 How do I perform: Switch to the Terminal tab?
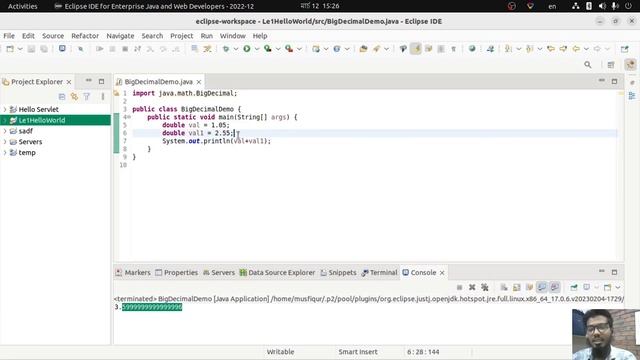pyautogui.click(x=379, y=273)
